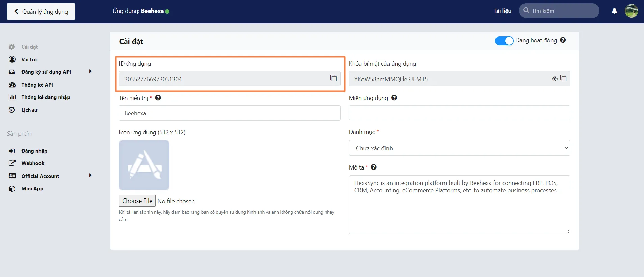Click the Miền ứng dụng input field
644x277 pixels.
(x=459, y=113)
